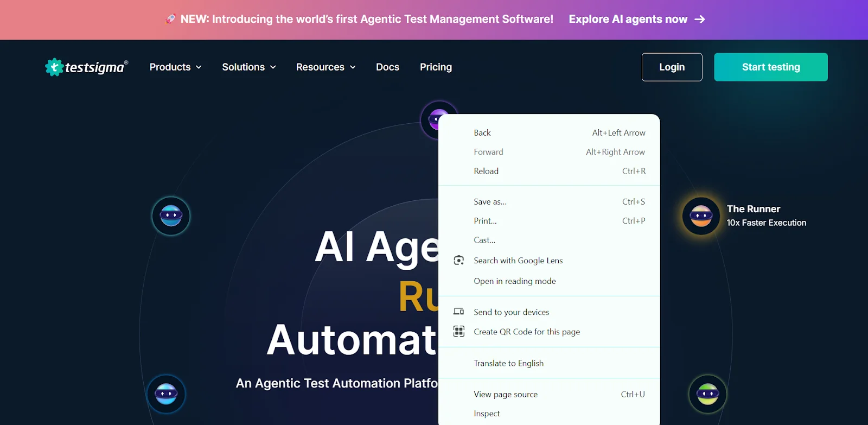Viewport: 868px width, 425px height.
Task: Click the NEW Agentic Test Management announcement text
Action: click(367, 19)
